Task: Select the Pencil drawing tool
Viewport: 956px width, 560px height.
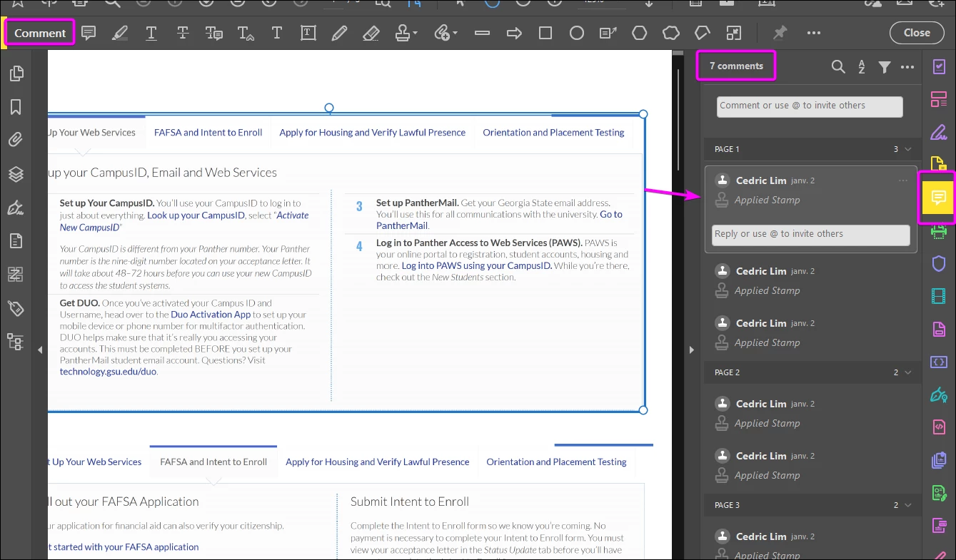Action: [x=339, y=33]
